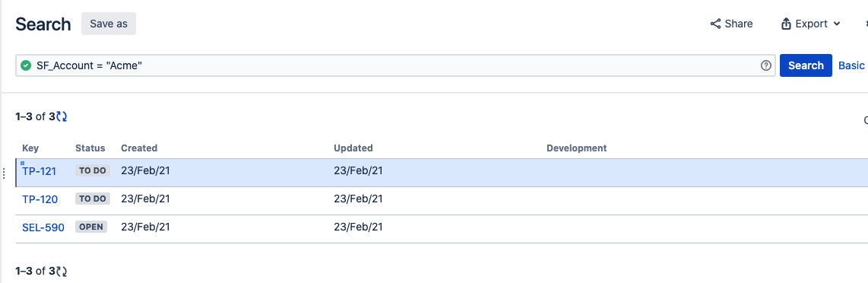The image size is (868, 283).
Task: Click the JQL help question mark icon
Action: click(766, 65)
